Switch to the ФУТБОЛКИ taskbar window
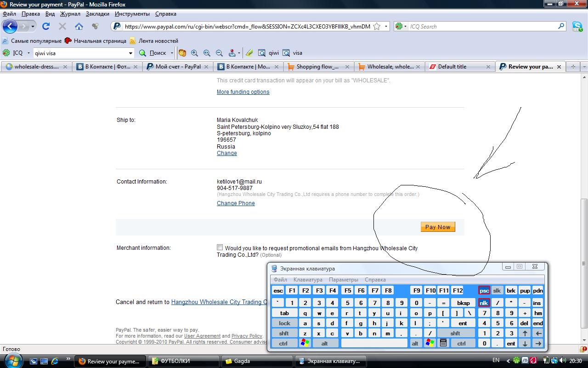Image resolution: width=588 pixels, height=368 pixels. tap(184, 361)
